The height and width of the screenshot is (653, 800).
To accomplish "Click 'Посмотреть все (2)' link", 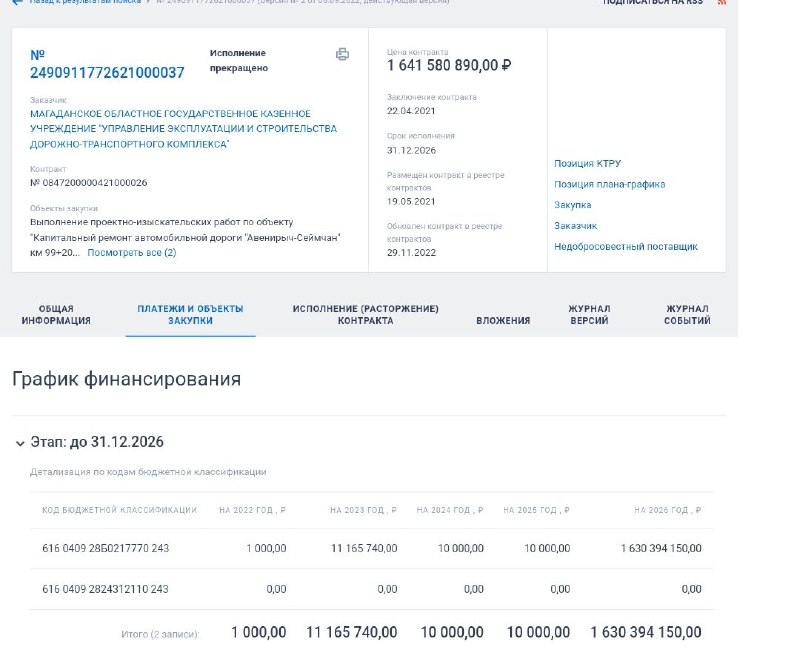I will (132, 253).
